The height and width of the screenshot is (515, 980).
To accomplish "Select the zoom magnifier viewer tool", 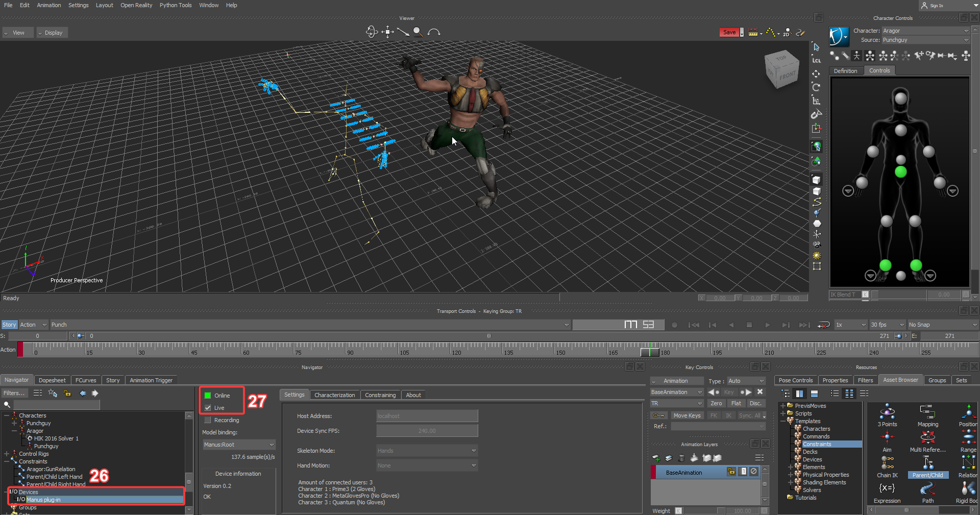I will [x=418, y=32].
